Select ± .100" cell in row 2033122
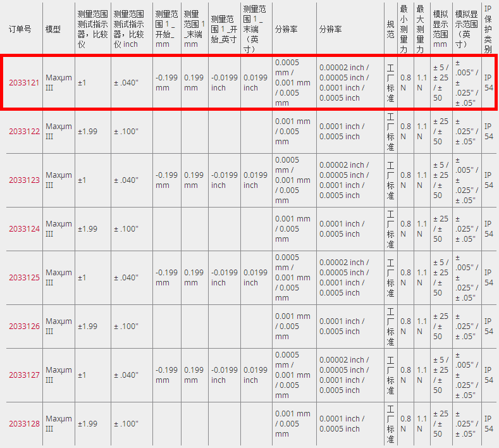Viewport: 499px width, 448px height. coord(126,132)
